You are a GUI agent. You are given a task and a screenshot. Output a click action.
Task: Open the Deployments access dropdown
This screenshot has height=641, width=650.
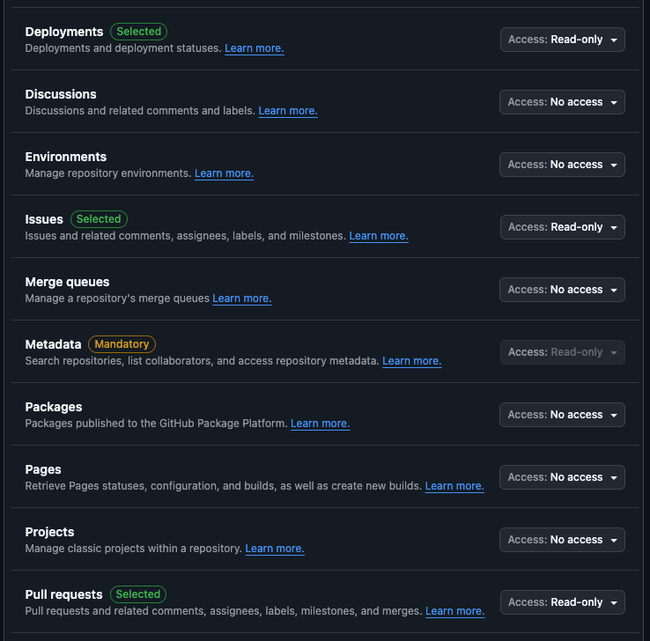click(562, 40)
